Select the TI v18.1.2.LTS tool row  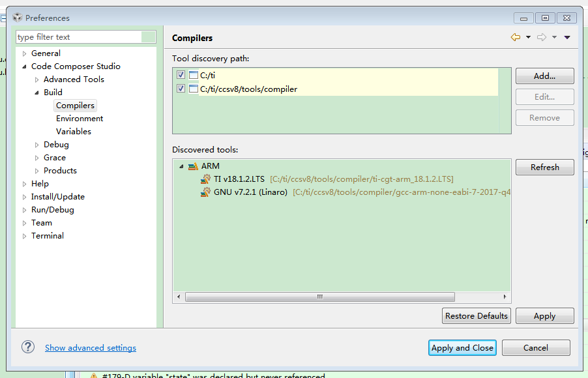coord(327,179)
